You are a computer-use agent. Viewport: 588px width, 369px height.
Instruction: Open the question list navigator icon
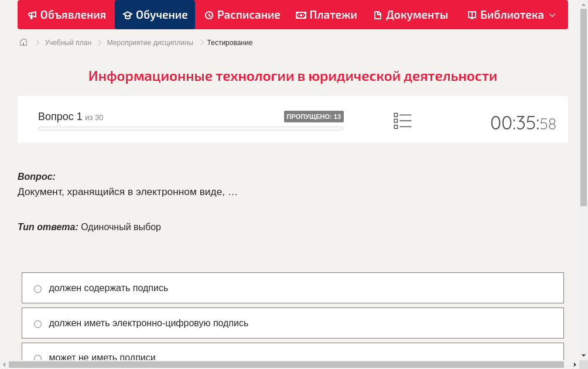click(402, 121)
